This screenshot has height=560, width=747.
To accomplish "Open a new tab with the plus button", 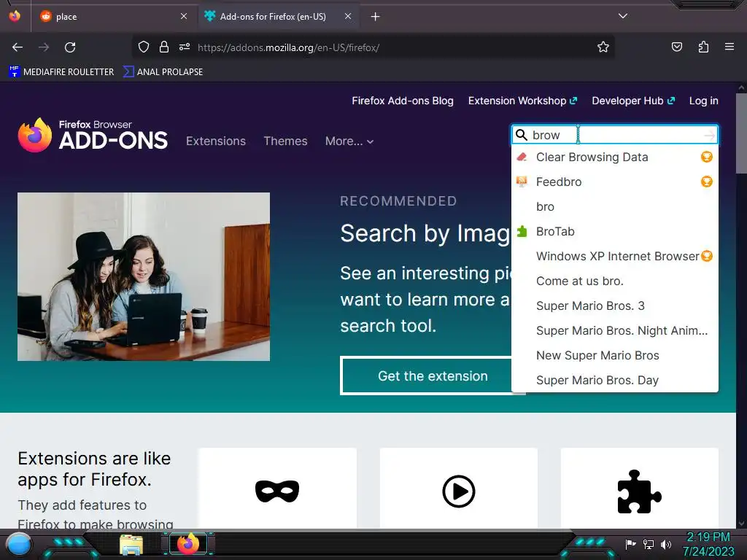I will pos(375,17).
